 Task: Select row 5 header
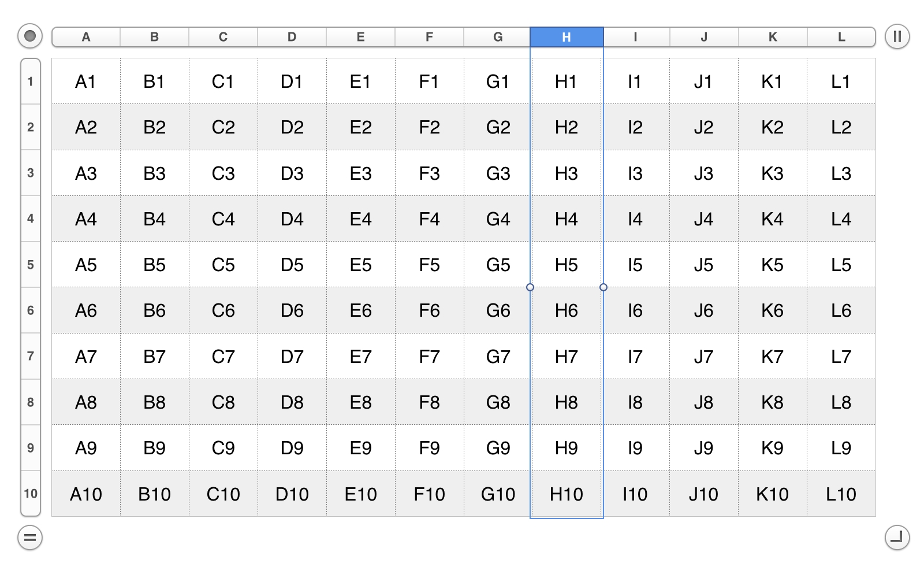[31, 265]
